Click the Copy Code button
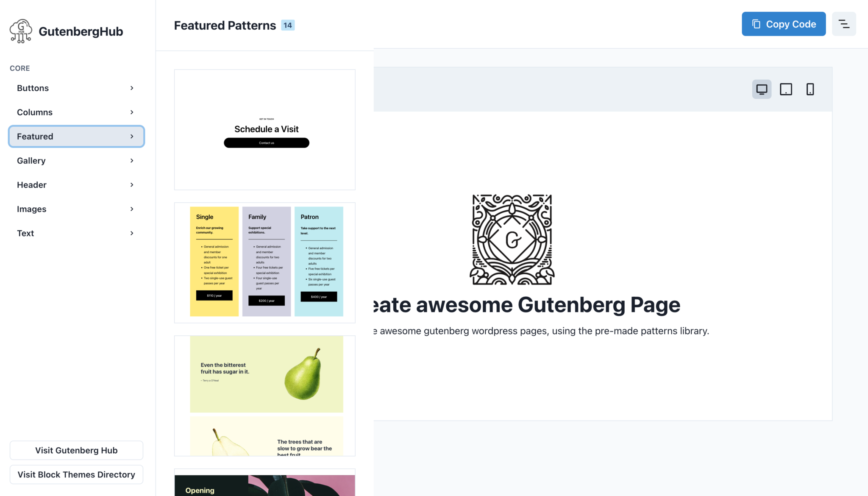868x496 pixels. (784, 24)
